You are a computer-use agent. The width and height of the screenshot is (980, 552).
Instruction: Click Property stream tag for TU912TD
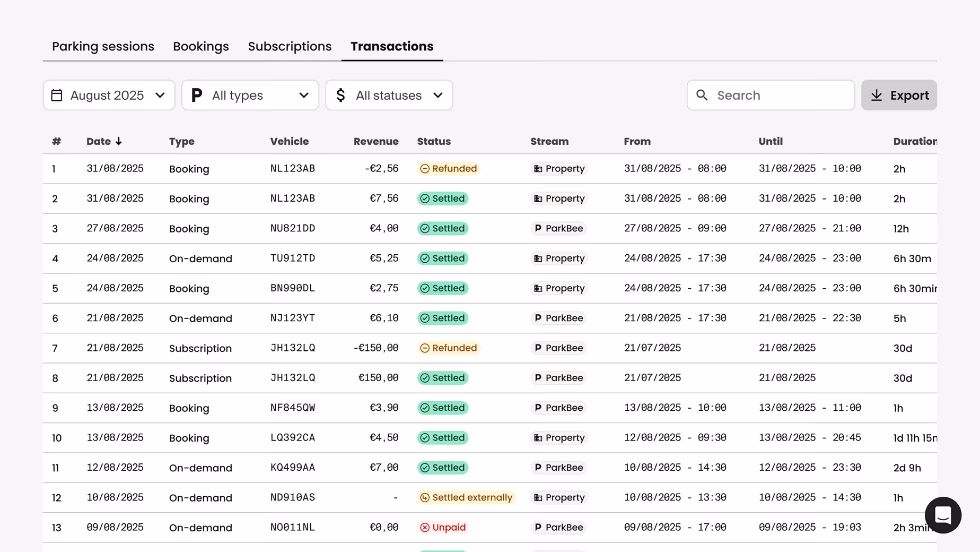pos(559,258)
